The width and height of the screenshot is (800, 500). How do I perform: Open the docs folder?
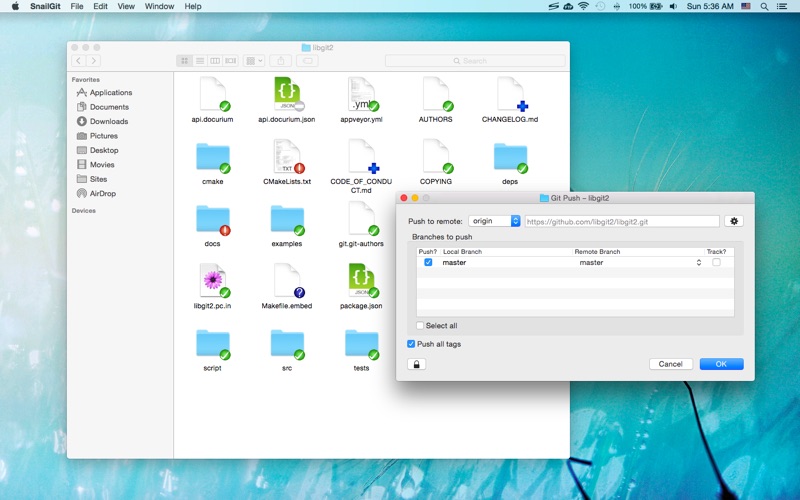[213, 220]
